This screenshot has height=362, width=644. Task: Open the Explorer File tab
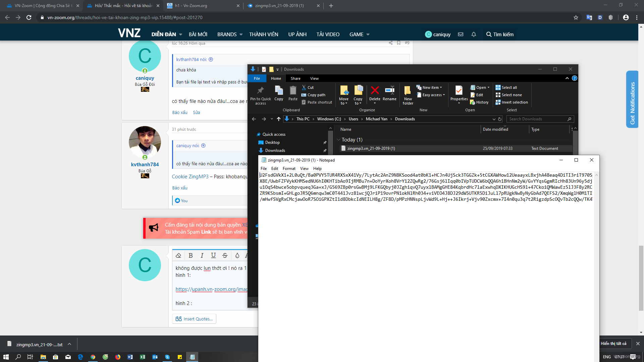257,78
